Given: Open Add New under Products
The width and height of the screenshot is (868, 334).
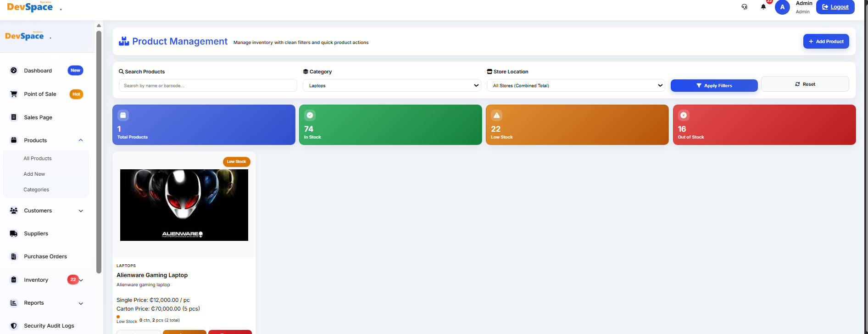Looking at the screenshot, I should [34, 174].
